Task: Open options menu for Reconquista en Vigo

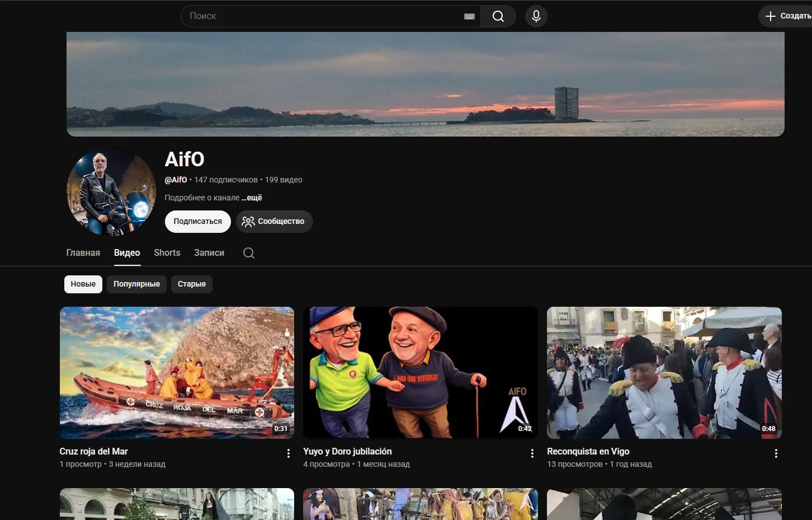Action: (x=776, y=453)
